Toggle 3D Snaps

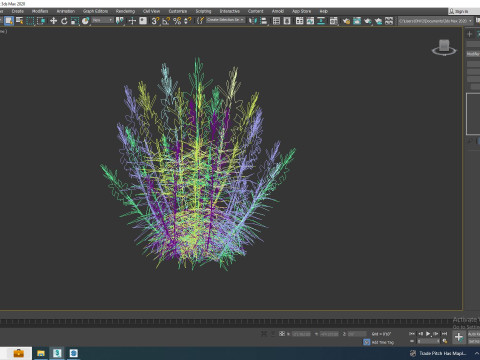pyautogui.click(x=155, y=21)
